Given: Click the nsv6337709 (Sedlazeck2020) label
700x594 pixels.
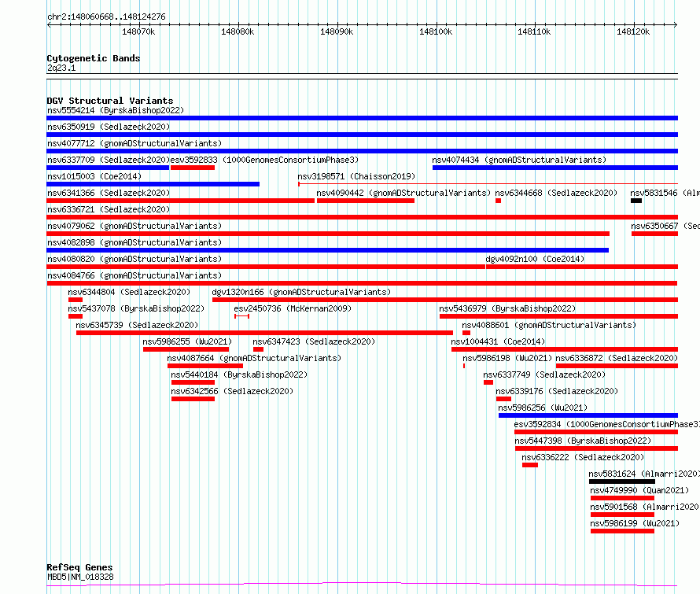Looking at the screenshot, I should 109,160.
